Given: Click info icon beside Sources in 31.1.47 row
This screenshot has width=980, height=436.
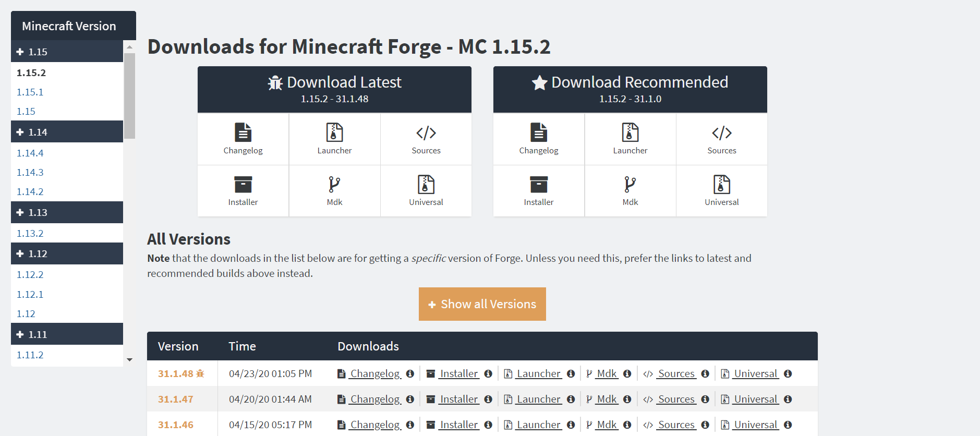Looking at the screenshot, I should coord(705,399).
